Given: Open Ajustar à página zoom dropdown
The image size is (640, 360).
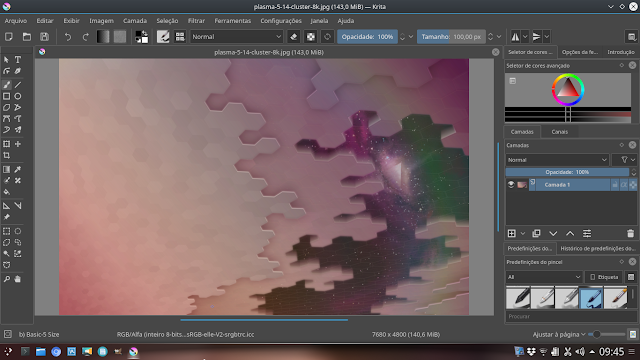Looking at the screenshot, I should coord(559,334).
